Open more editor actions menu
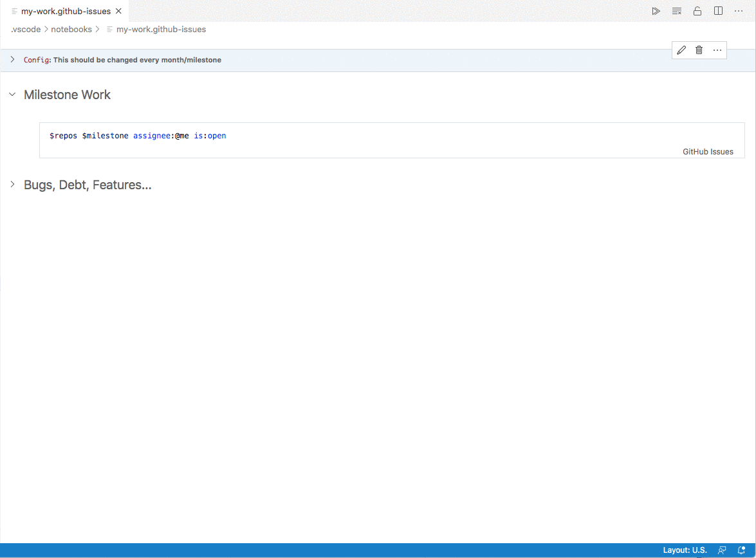 point(739,10)
